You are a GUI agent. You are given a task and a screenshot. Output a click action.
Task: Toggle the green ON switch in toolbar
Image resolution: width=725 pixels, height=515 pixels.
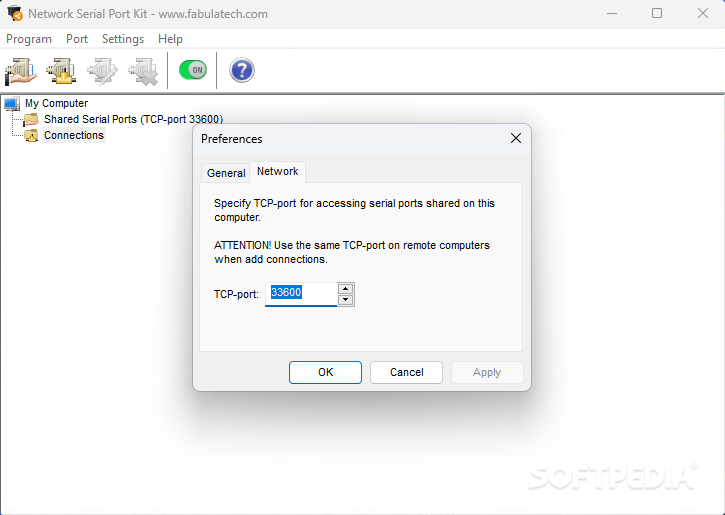[193, 70]
